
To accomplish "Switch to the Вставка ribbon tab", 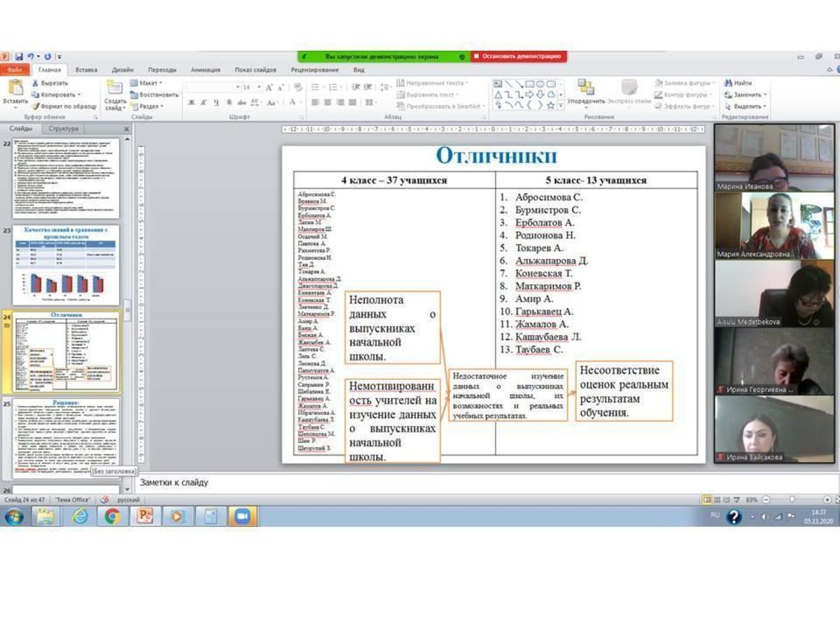I will [x=86, y=70].
